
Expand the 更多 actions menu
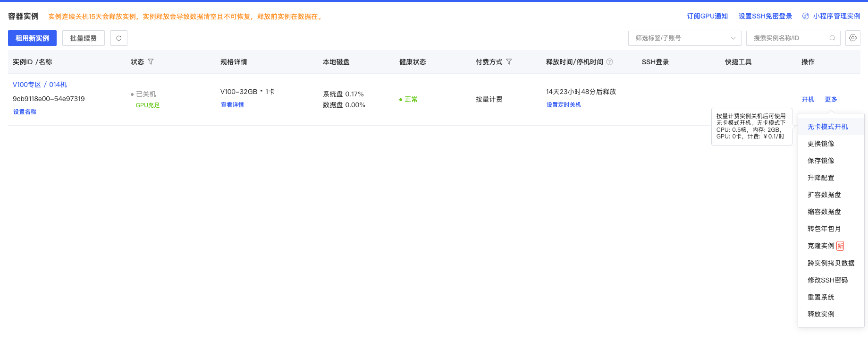pos(831,99)
